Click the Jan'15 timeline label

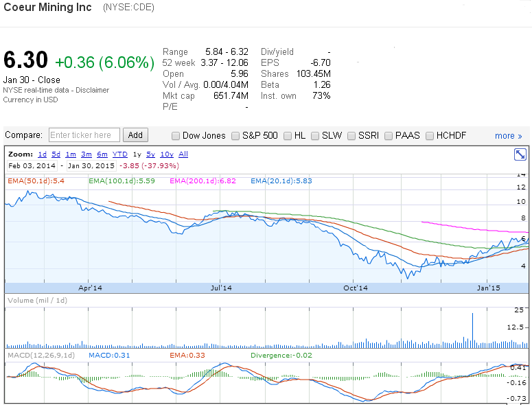tap(488, 288)
